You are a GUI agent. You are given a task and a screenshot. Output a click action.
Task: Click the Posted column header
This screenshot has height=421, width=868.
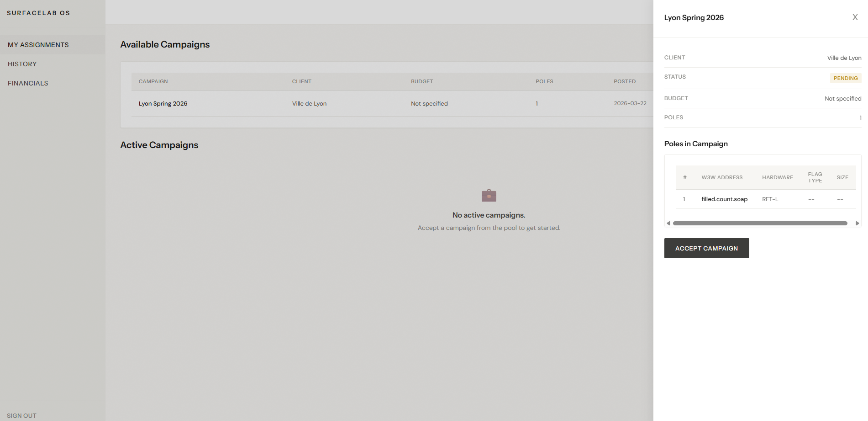tap(624, 81)
